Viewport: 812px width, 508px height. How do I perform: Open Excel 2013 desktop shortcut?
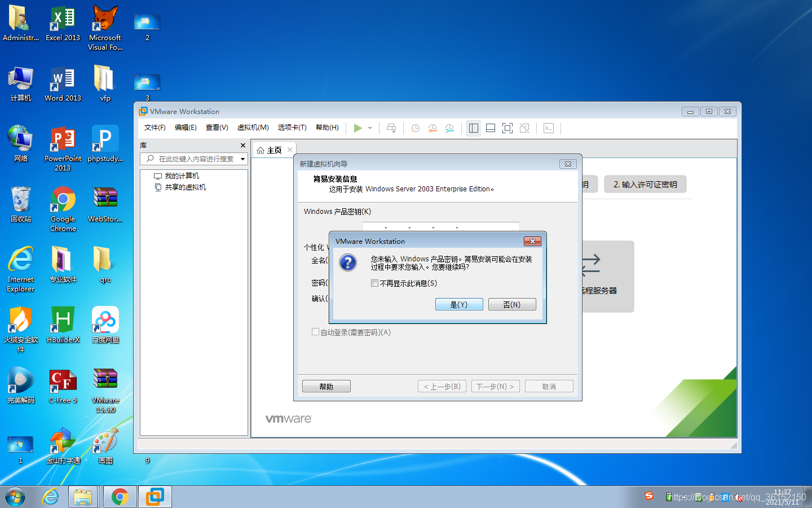63,24
